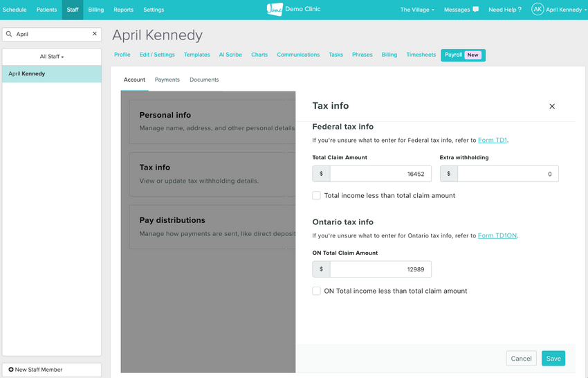
Task: Switch to the Payments tab
Action: pyautogui.click(x=167, y=80)
